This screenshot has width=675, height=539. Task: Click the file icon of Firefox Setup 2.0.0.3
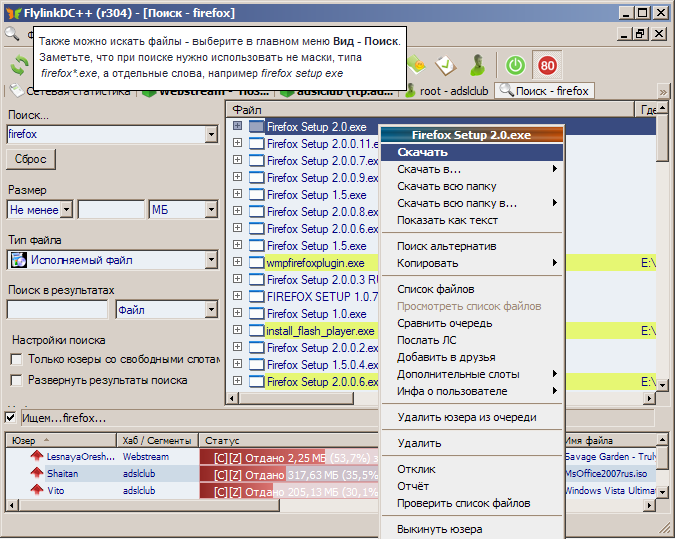(256, 279)
